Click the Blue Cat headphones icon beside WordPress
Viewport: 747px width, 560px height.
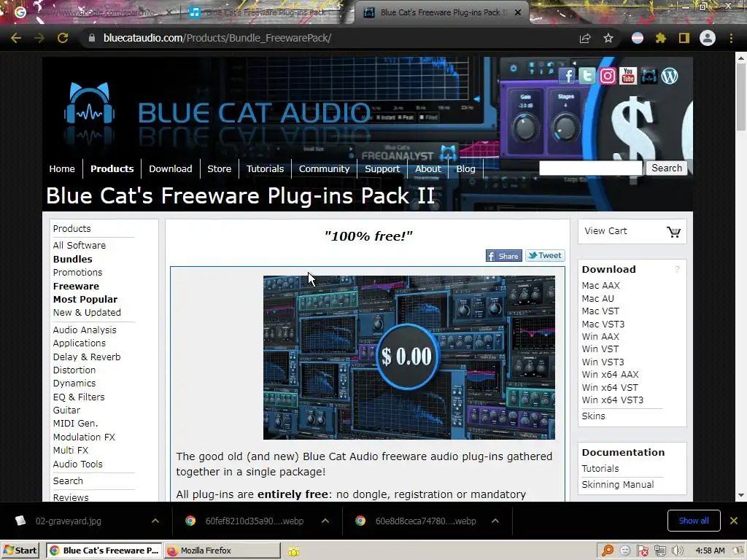(x=649, y=76)
